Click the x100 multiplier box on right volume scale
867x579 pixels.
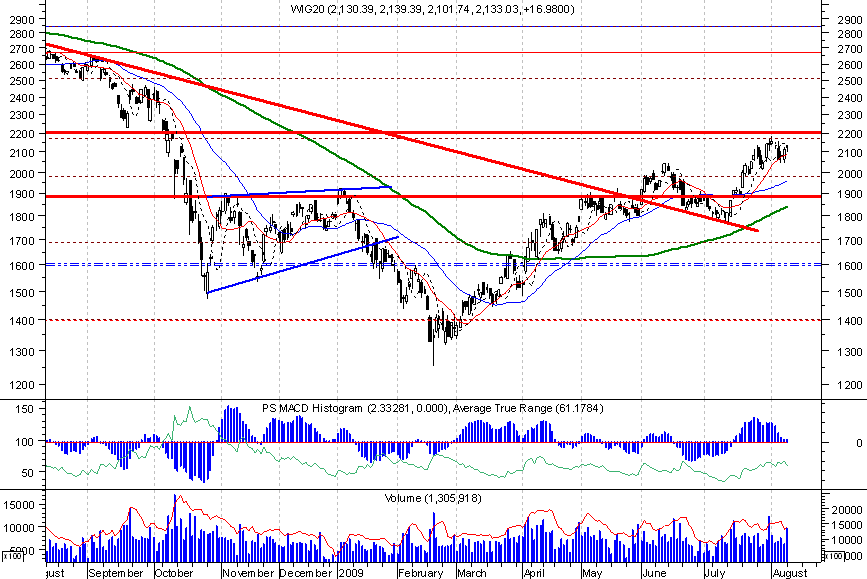coord(834,555)
